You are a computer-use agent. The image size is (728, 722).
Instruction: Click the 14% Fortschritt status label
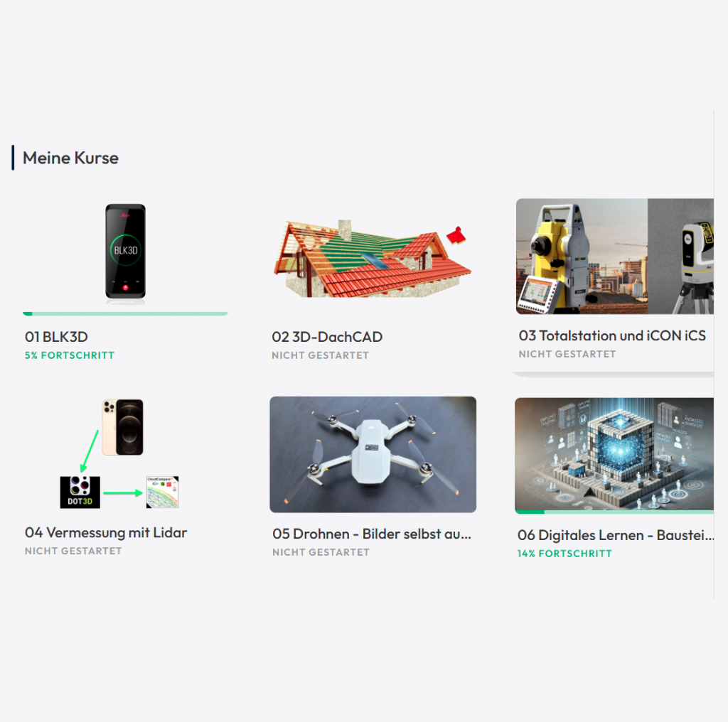(564, 554)
